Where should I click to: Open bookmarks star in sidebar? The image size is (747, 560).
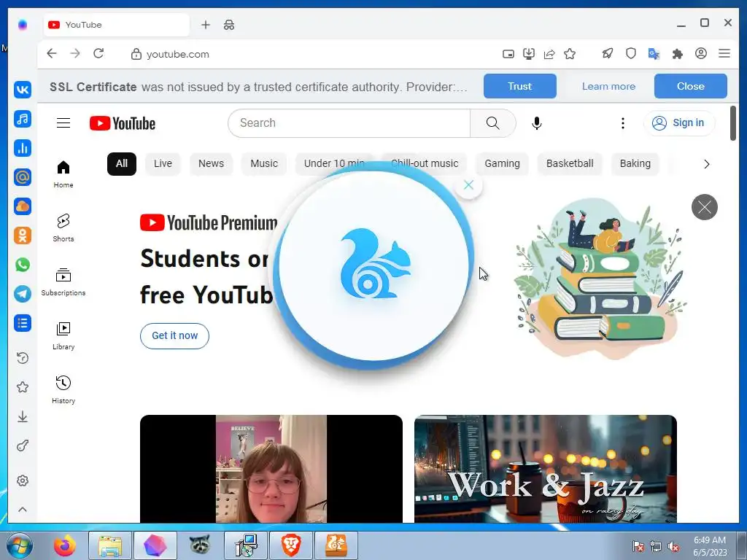[23, 387]
